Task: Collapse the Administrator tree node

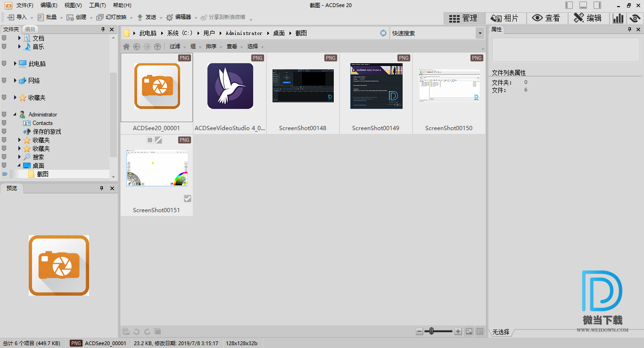Action: (x=15, y=115)
